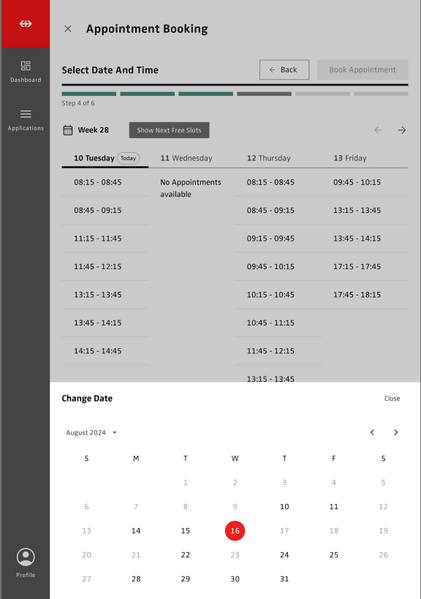
Task: Choose Tuesday slot 14:15 - 14:45
Action: tap(105, 351)
